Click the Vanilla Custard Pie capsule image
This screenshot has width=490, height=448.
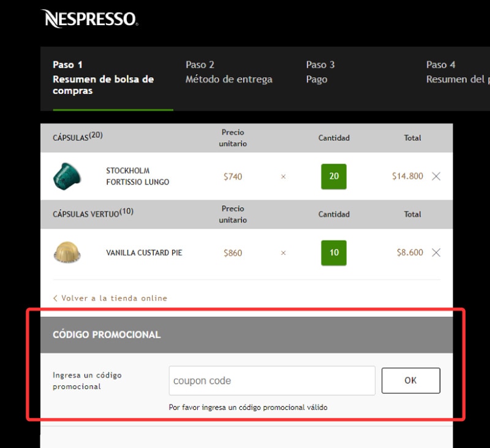click(67, 252)
